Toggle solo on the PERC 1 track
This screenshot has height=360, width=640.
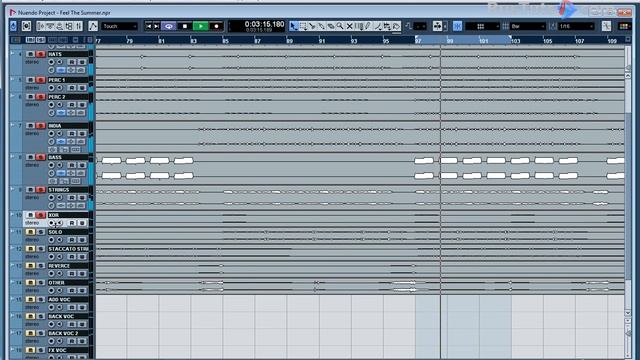pos(40,80)
